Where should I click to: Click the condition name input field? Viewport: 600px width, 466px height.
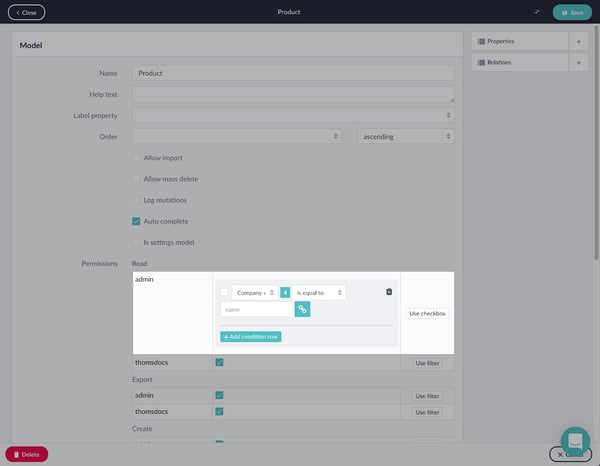256,310
